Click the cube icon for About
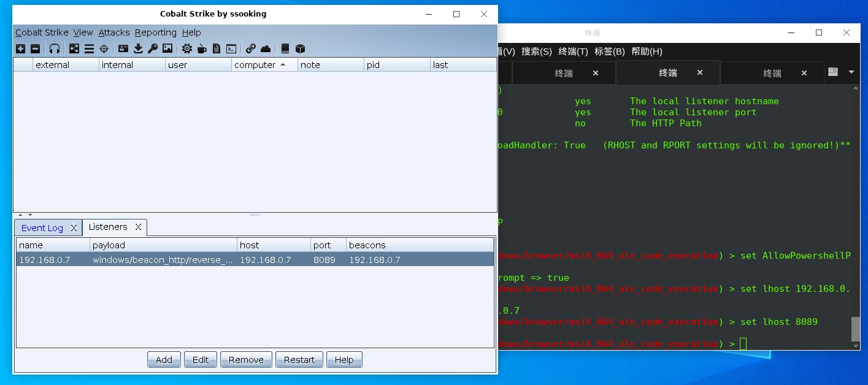Screen dimensions: 868x385 tap(300, 48)
